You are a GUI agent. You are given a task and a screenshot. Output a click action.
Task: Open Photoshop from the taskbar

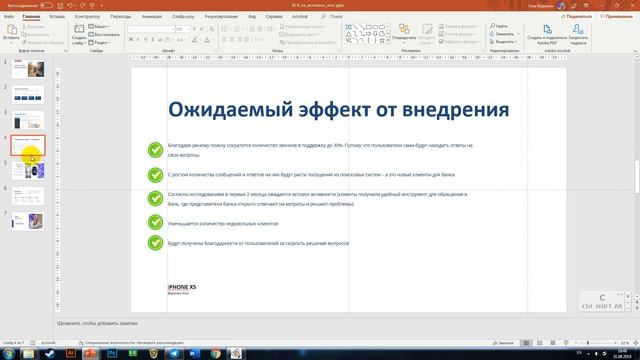point(112,353)
